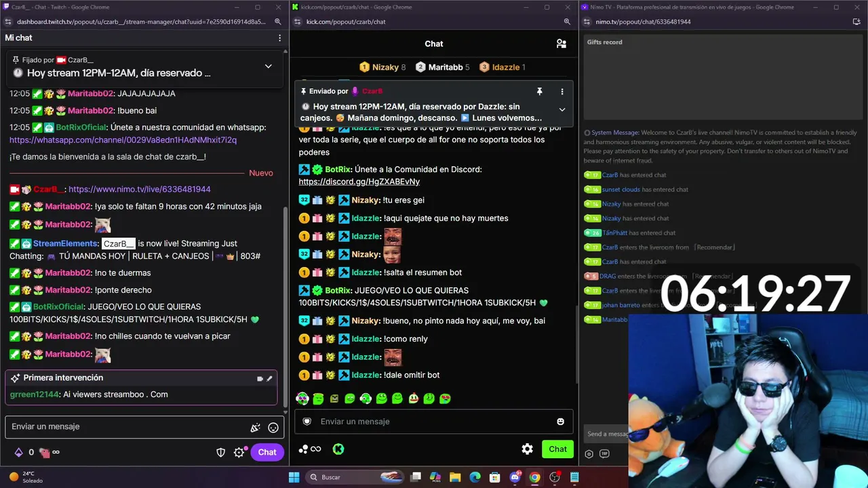
Task: Click the install app icon in Nimo window
Action: (856, 22)
